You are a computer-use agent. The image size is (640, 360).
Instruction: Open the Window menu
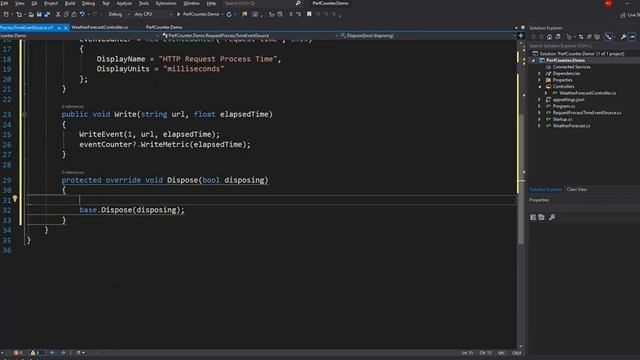pos(191,3)
